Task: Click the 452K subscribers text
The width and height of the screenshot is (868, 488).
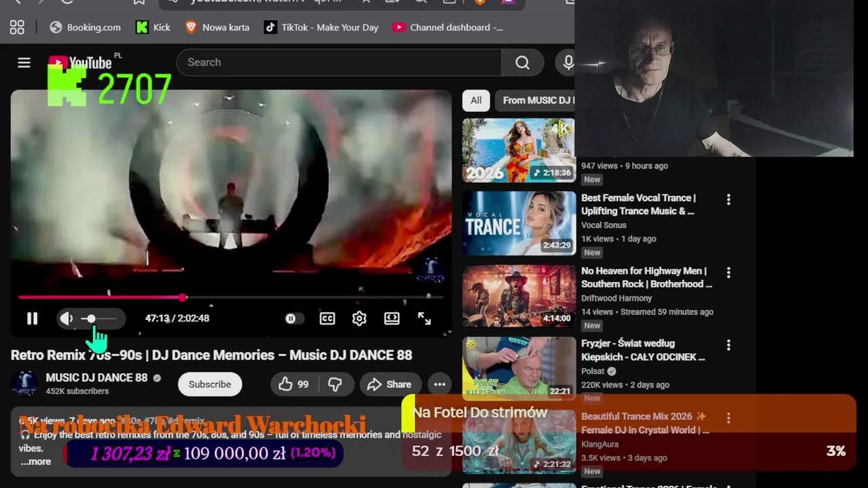Action: pyautogui.click(x=77, y=391)
